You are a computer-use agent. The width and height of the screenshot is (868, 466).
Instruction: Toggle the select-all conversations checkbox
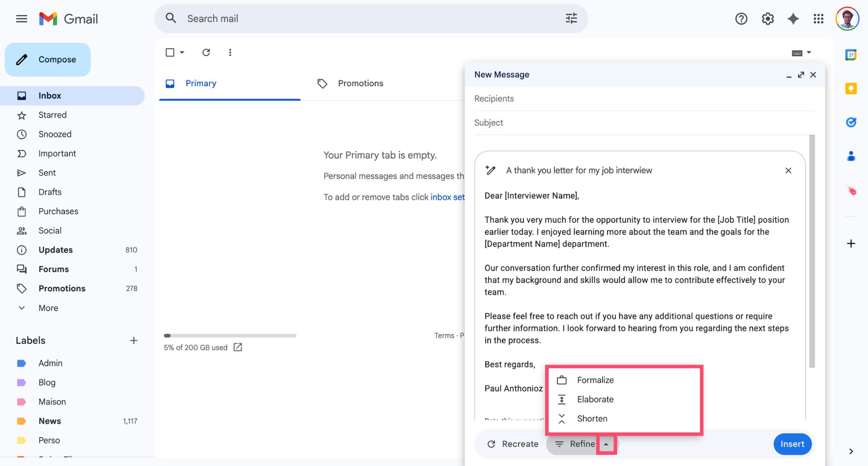[x=170, y=52]
